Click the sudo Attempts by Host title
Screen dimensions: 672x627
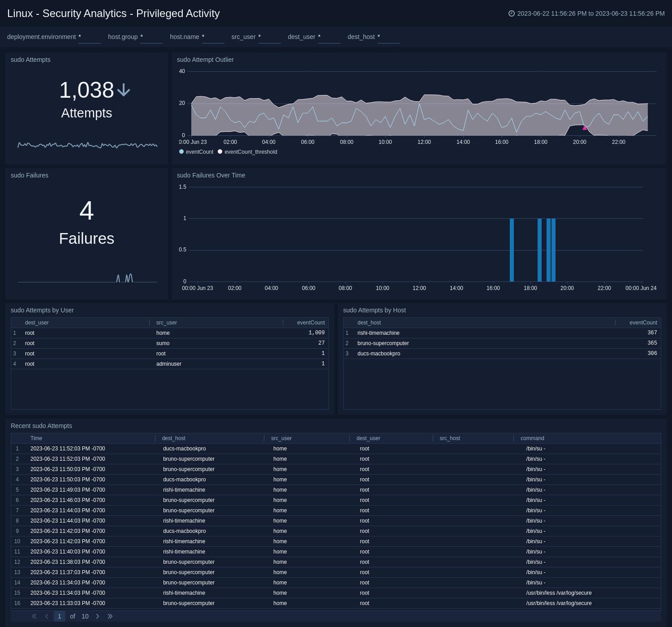(375, 310)
